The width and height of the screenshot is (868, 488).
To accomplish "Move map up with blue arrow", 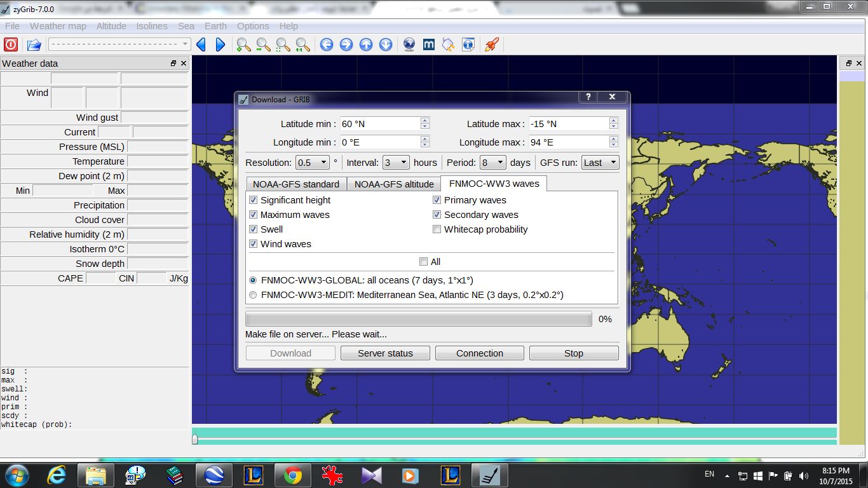I will [366, 44].
